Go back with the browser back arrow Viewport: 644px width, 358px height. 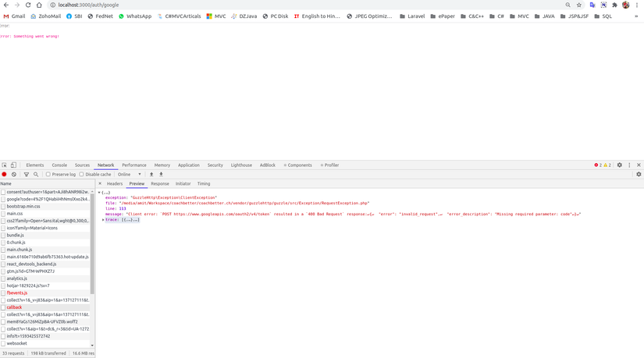tap(6, 5)
